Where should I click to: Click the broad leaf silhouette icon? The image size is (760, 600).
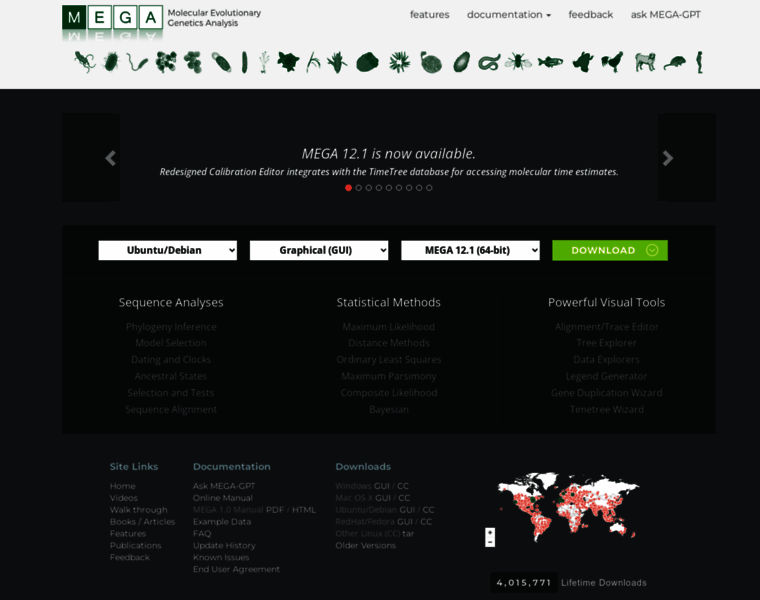point(288,62)
